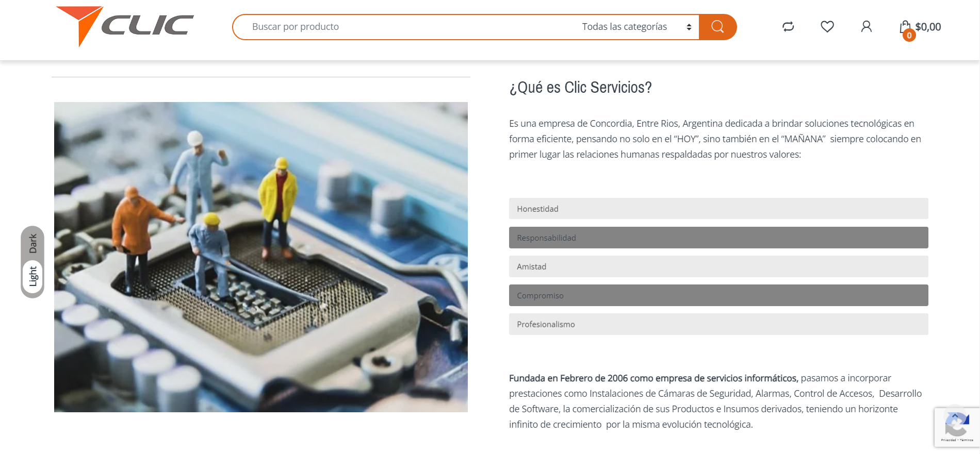Click the orange search magnifier button
Viewport: 980px width, 454px height.
point(717,27)
